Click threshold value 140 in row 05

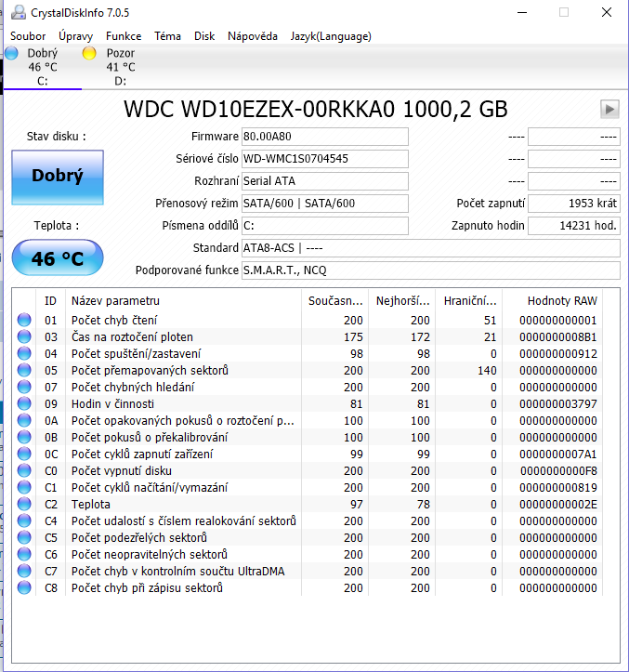[x=487, y=370]
